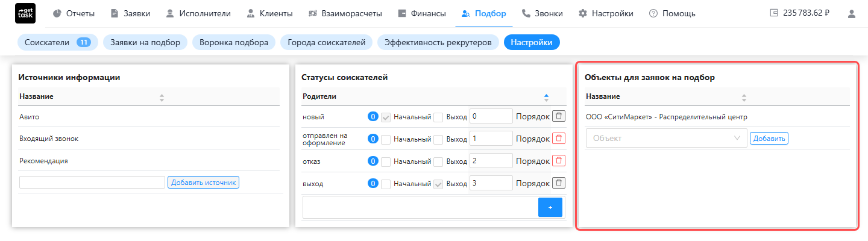Click the GetTask logo
868x241 pixels.
point(25,13)
